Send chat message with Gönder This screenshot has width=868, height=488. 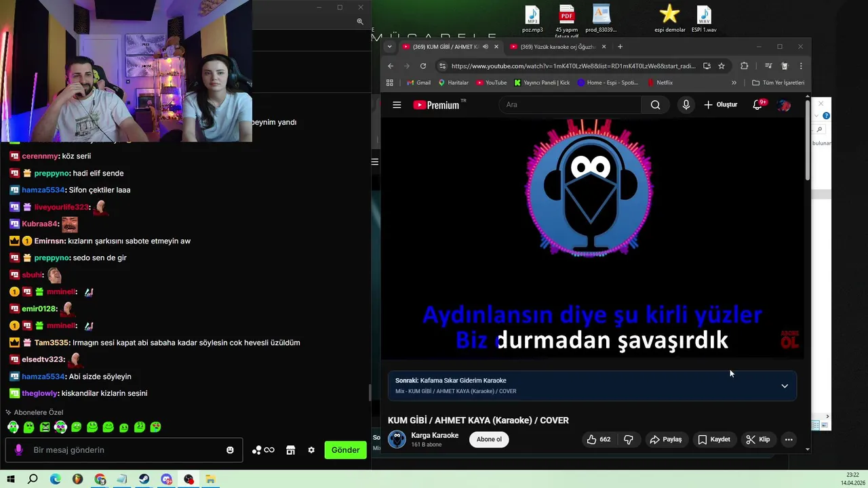[x=345, y=450]
